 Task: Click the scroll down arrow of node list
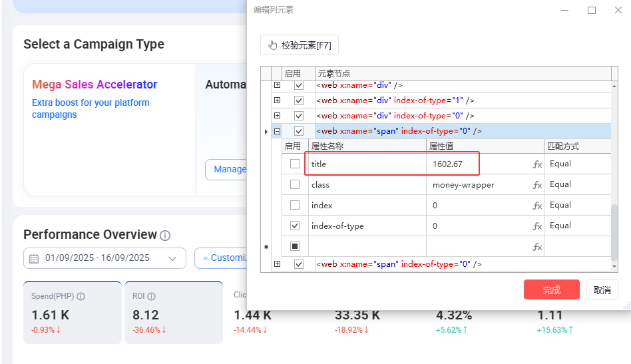coord(614,266)
